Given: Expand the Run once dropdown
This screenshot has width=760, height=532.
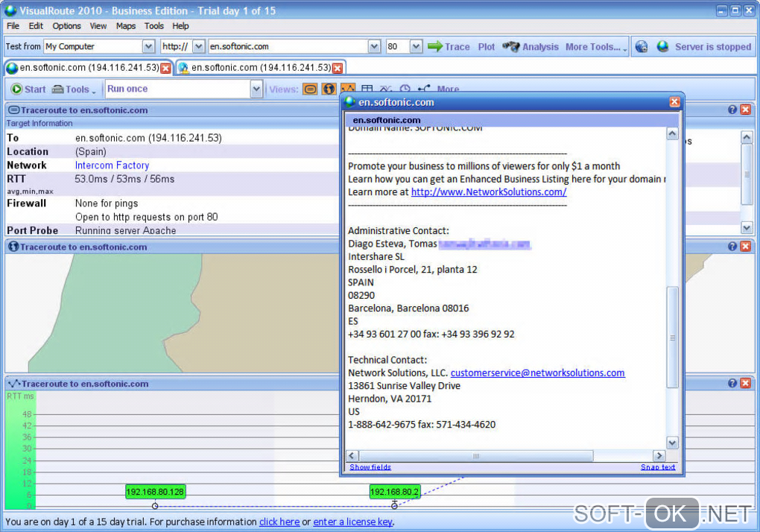Looking at the screenshot, I should coord(256,89).
